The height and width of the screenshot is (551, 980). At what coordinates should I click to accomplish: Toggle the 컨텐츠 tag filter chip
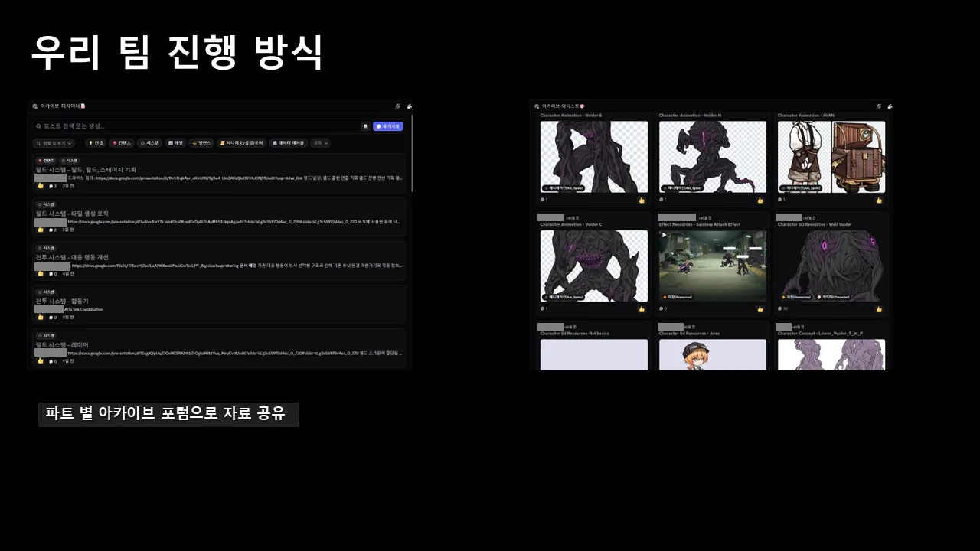pos(122,143)
